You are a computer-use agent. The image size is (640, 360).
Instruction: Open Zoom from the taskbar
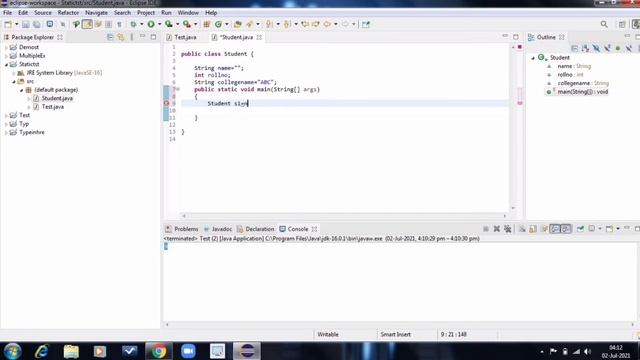(x=188, y=351)
